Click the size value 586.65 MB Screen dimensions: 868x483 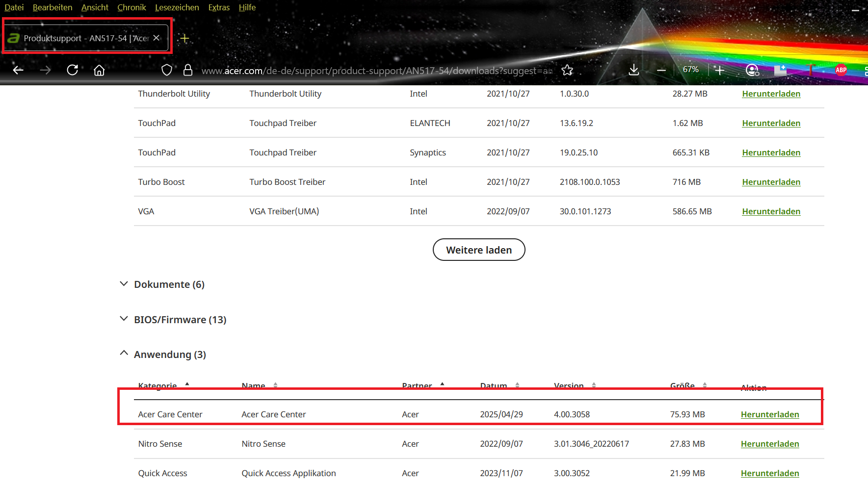point(692,211)
